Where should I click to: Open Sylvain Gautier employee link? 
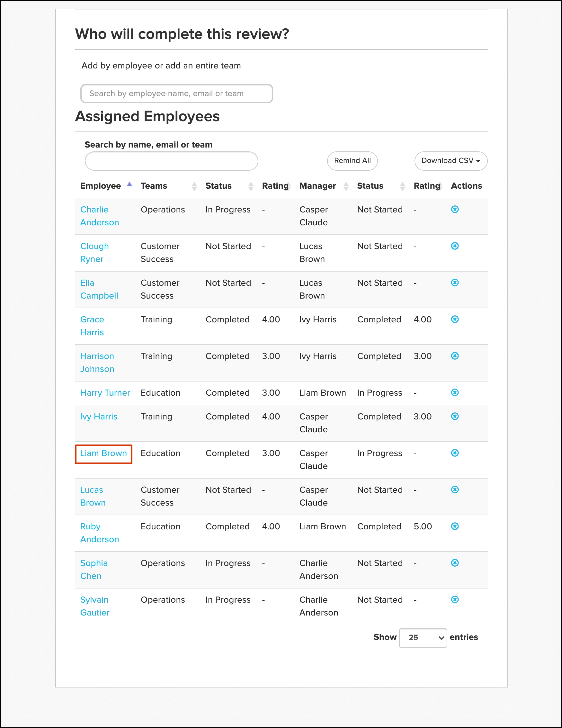click(x=95, y=606)
